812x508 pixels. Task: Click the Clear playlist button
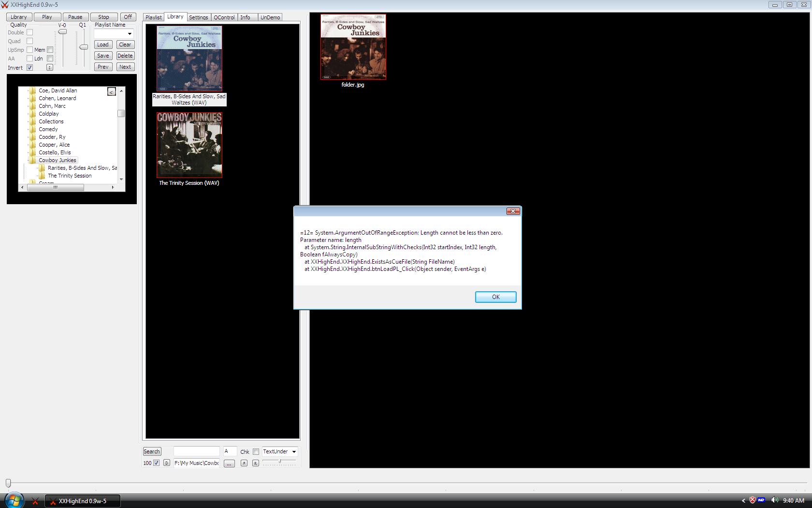(x=125, y=45)
